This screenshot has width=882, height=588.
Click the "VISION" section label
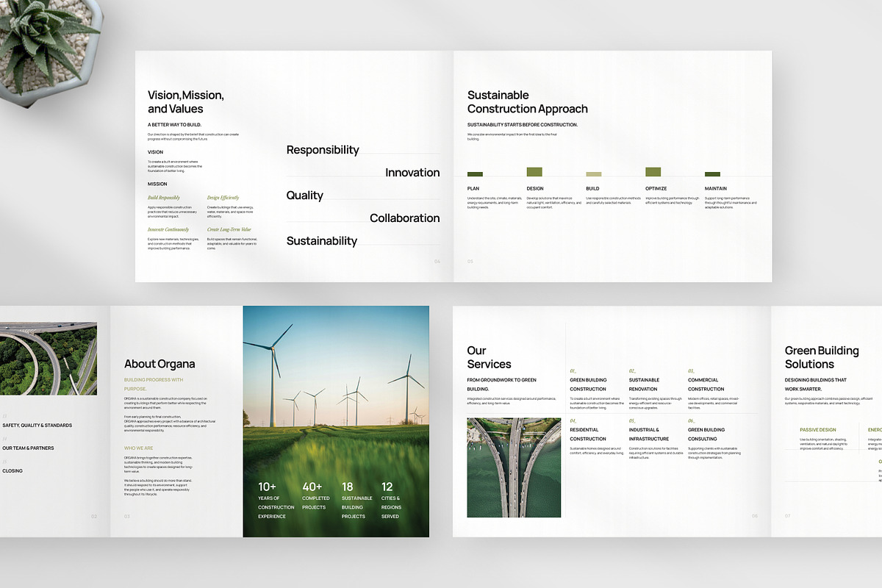tap(155, 152)
